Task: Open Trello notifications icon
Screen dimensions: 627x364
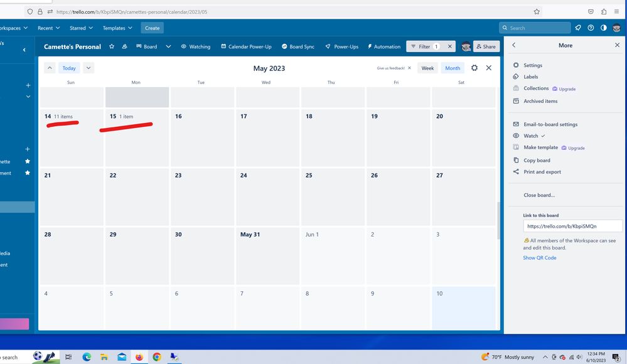Action: (578, 28)
